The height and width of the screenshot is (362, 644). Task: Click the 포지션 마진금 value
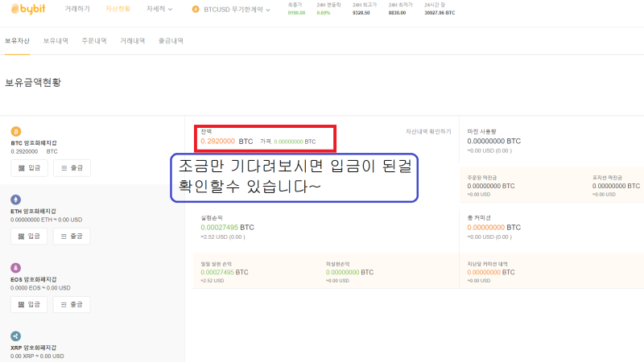(616, 186)
